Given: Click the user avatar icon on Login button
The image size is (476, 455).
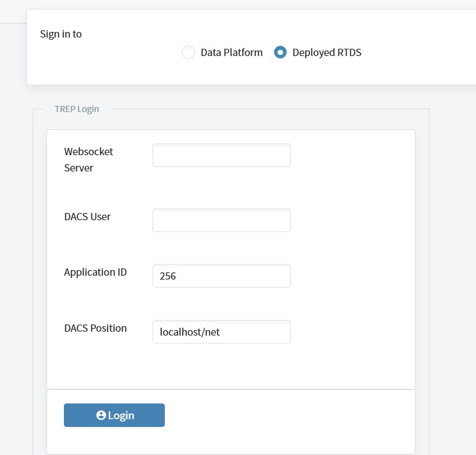Looking at the screenshot, I should pyautogui.click(x=101, y=415).
